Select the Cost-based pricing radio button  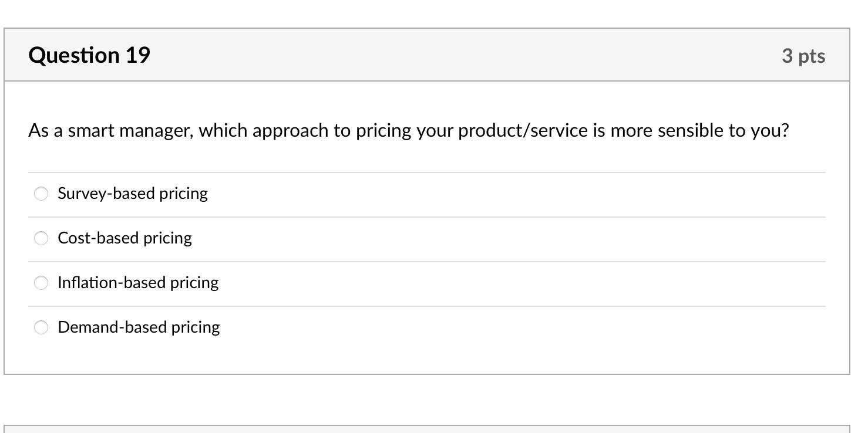click(x=41, y=238)
